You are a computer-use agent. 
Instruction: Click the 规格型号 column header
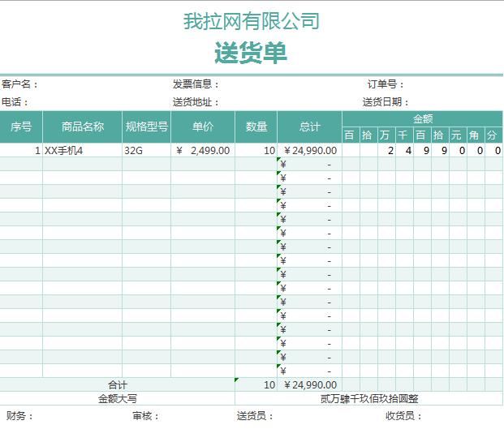147,127
